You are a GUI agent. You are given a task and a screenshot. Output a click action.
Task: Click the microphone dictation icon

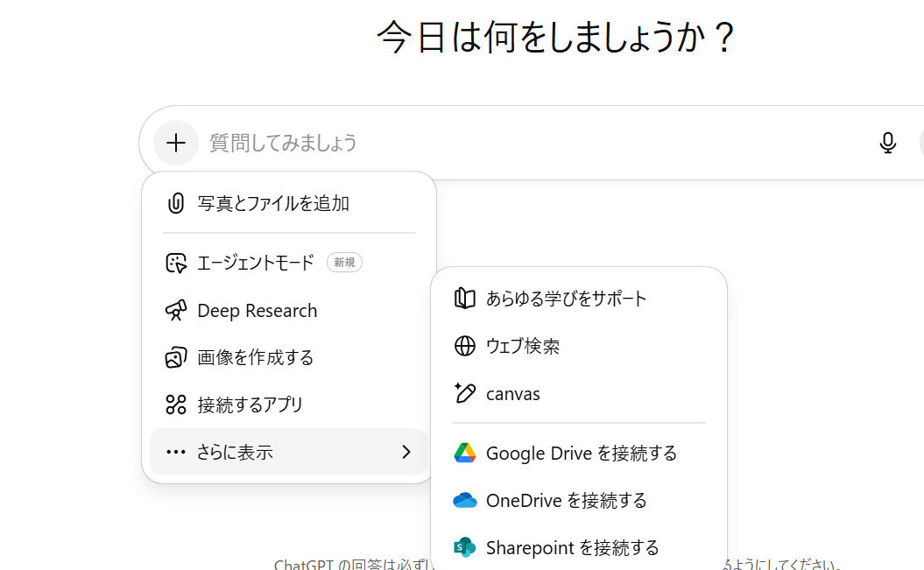887,143
